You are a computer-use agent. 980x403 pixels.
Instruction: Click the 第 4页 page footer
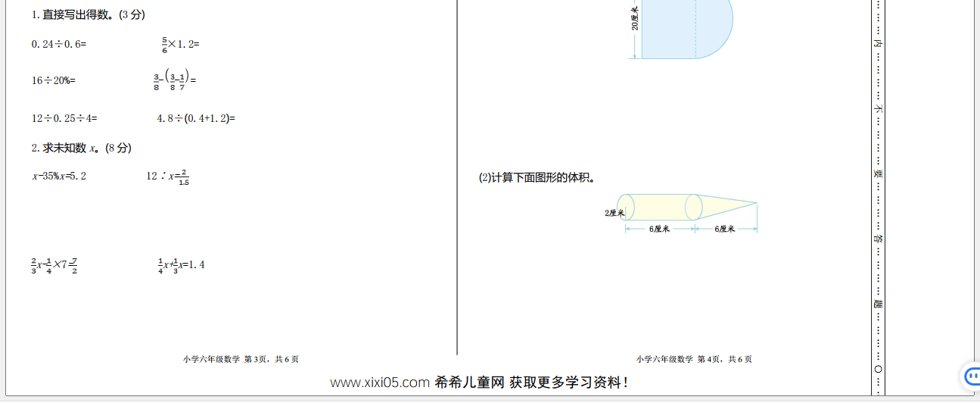click(x=694, y=359)
